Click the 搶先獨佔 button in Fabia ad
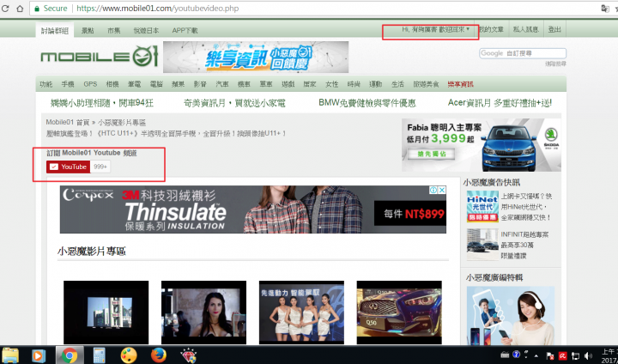 coord(431,154)
